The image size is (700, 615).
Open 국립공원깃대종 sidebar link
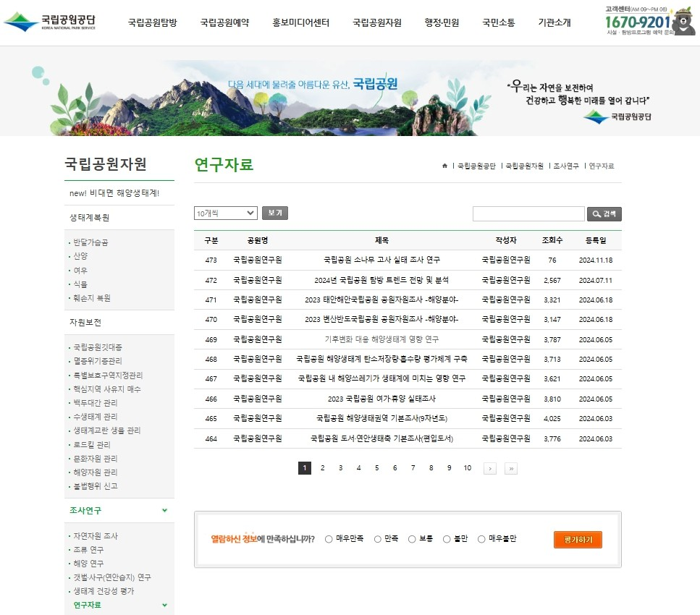coord(98,347)
